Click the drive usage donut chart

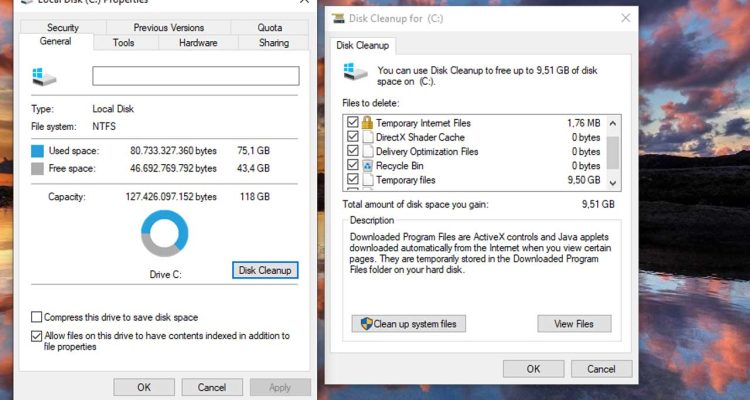[x=165, y=233]
